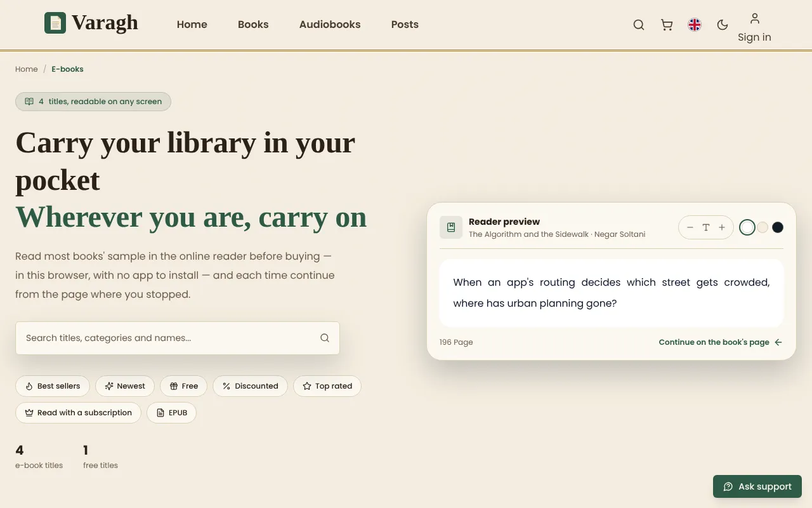
Task: Decrease reader font size with minus
Action: point(690,227)
